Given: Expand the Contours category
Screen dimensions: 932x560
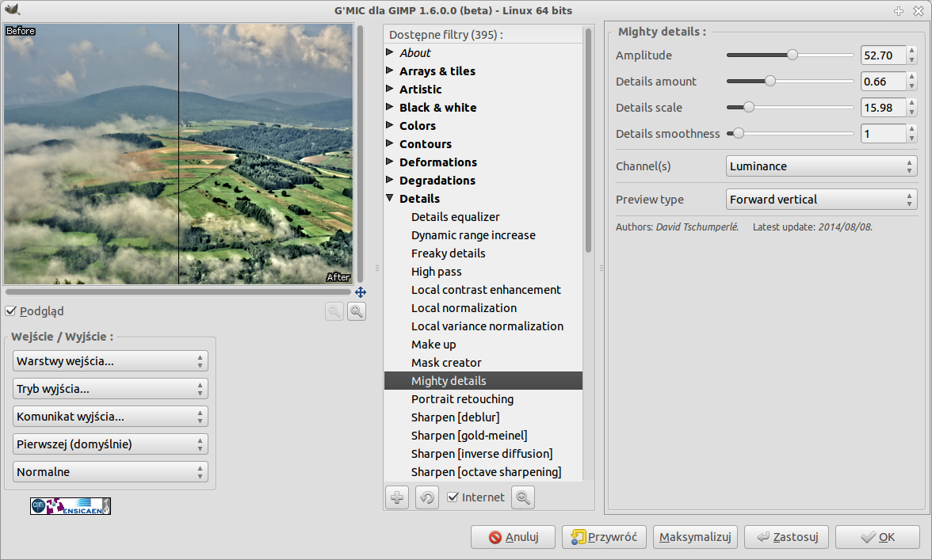Looking at the screenshot, I should point(390,143).
